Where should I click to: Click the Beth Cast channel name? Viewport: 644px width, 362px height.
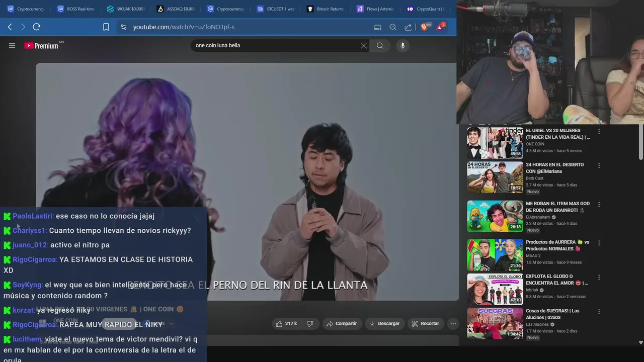[x=534, y=178]
